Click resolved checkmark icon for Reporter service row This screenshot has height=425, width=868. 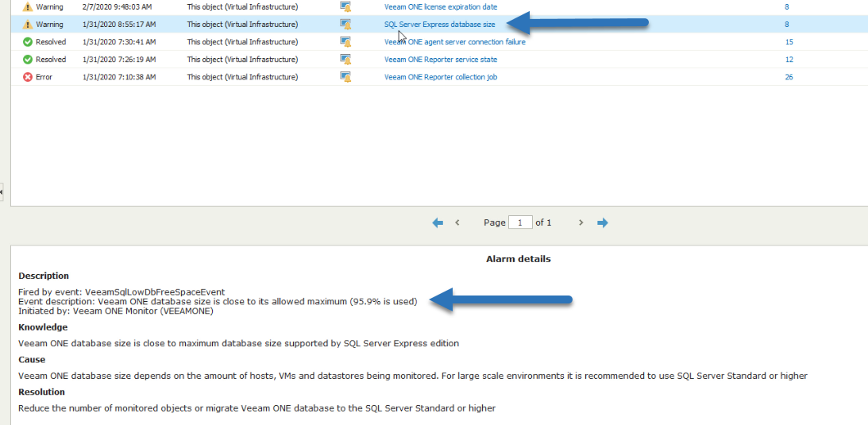tap(28, 60)
